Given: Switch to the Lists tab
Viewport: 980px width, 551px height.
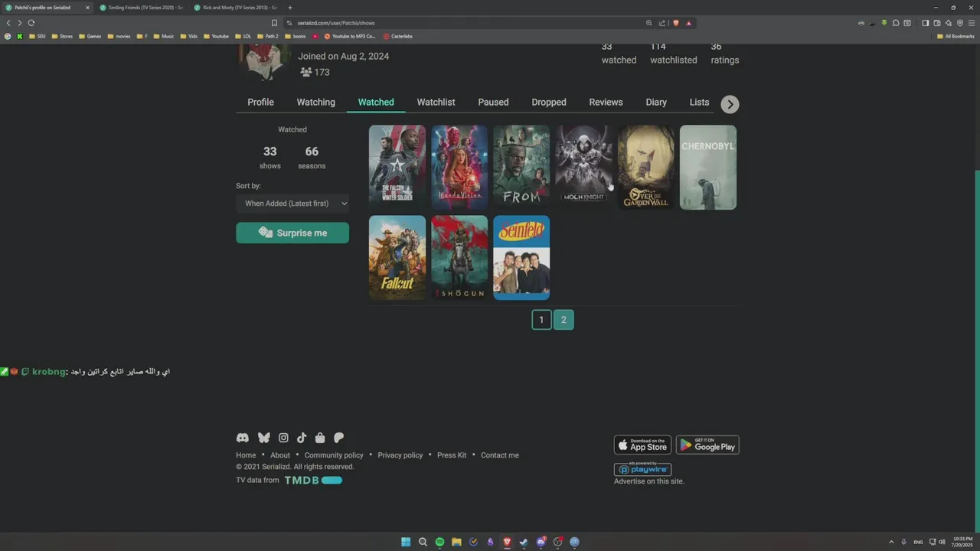Looking at the screenshot, I should (x=699, y=103).
